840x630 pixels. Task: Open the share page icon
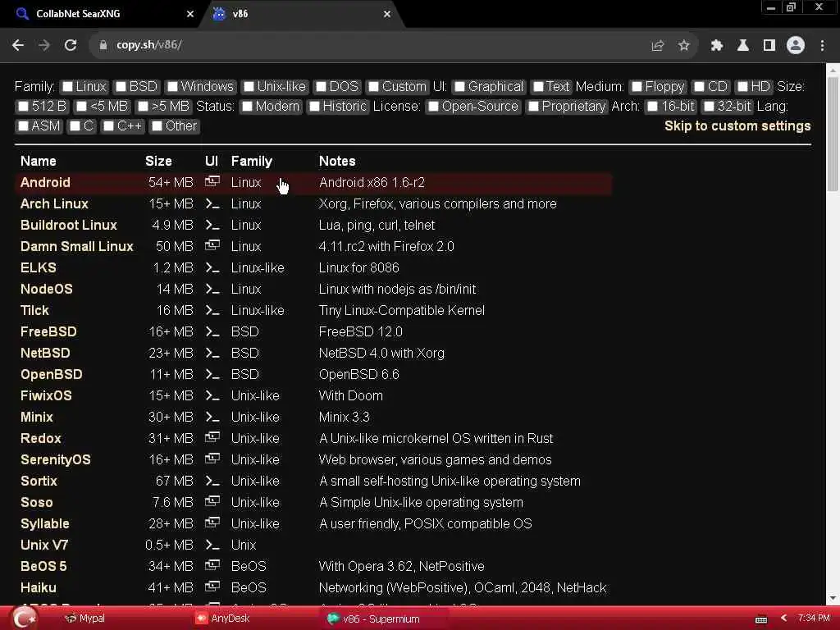tap(658, 46)
